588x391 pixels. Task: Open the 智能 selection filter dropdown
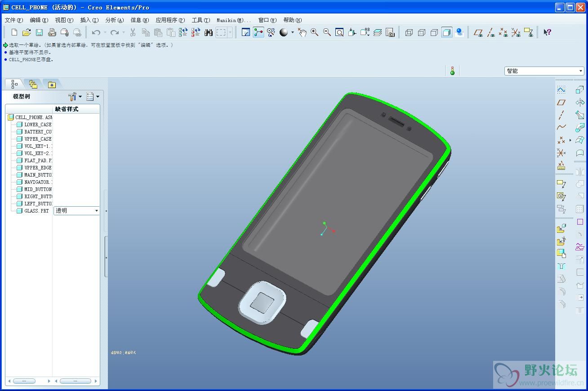(544, 71)
